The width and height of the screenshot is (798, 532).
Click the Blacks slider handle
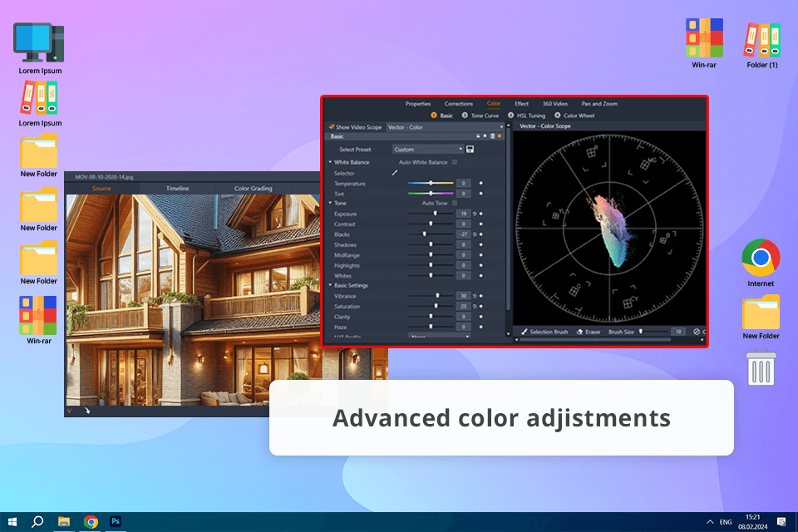(425, 234)
